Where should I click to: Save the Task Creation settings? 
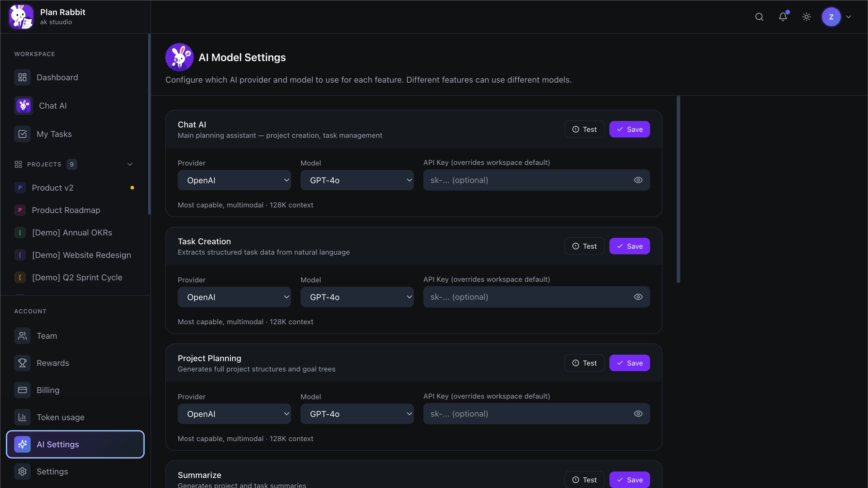coord(629,246)
